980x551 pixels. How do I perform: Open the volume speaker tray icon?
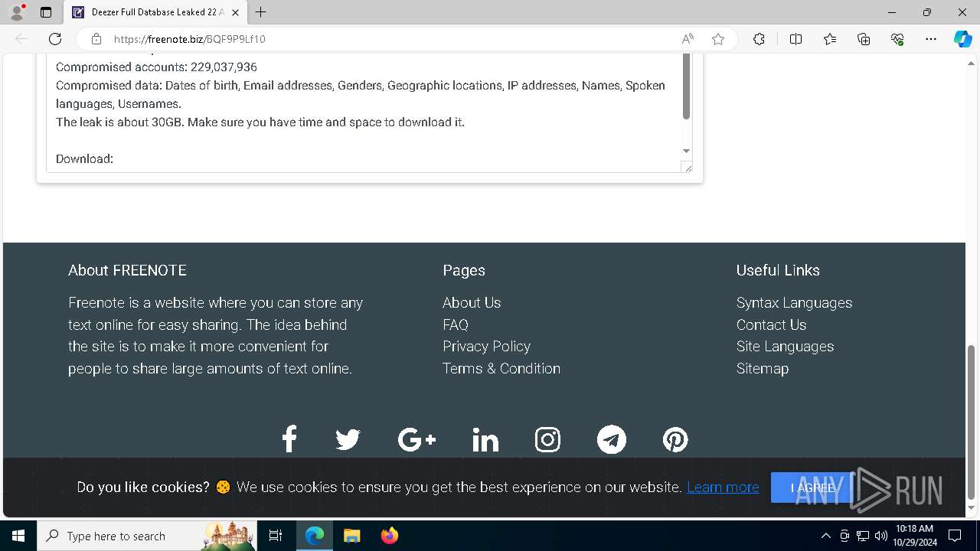click(880, 536)
